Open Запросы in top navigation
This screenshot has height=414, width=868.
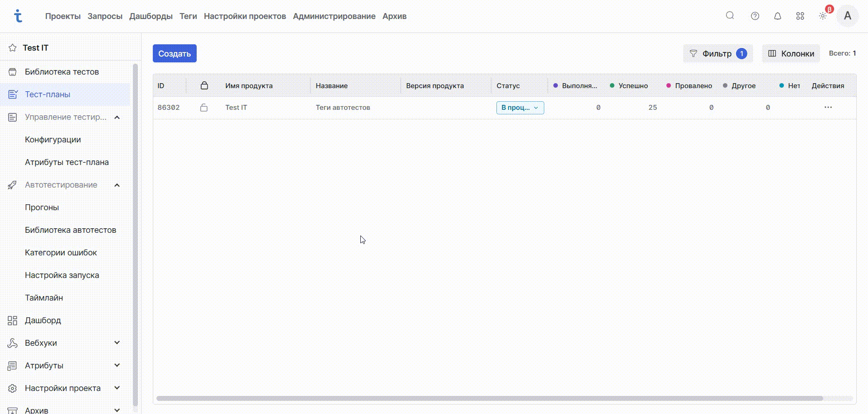tap(105, 16)
